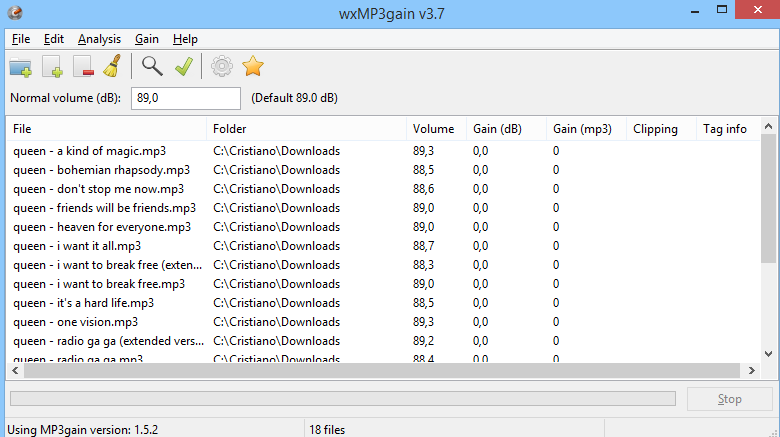This screenshot has width=780, height=437.
Task: Click the vertical scrollbar up arrow
Action: [769, 126]
